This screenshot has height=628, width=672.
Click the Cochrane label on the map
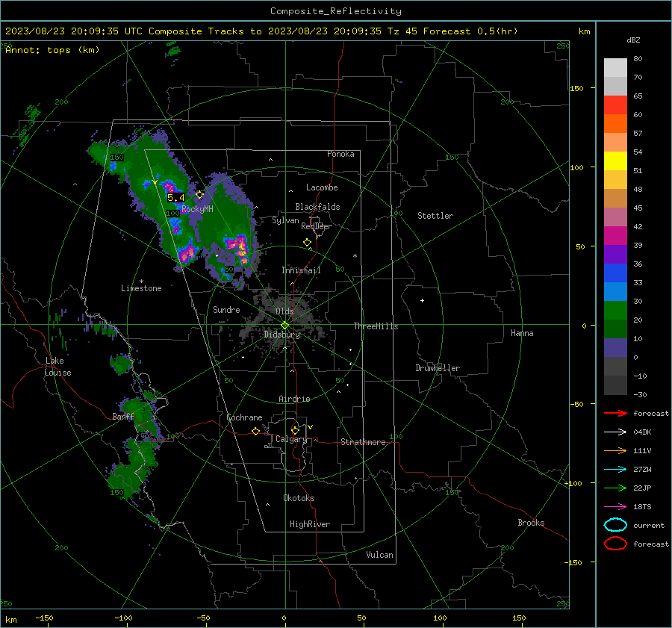pyautogui.click(x=244, y=417)
